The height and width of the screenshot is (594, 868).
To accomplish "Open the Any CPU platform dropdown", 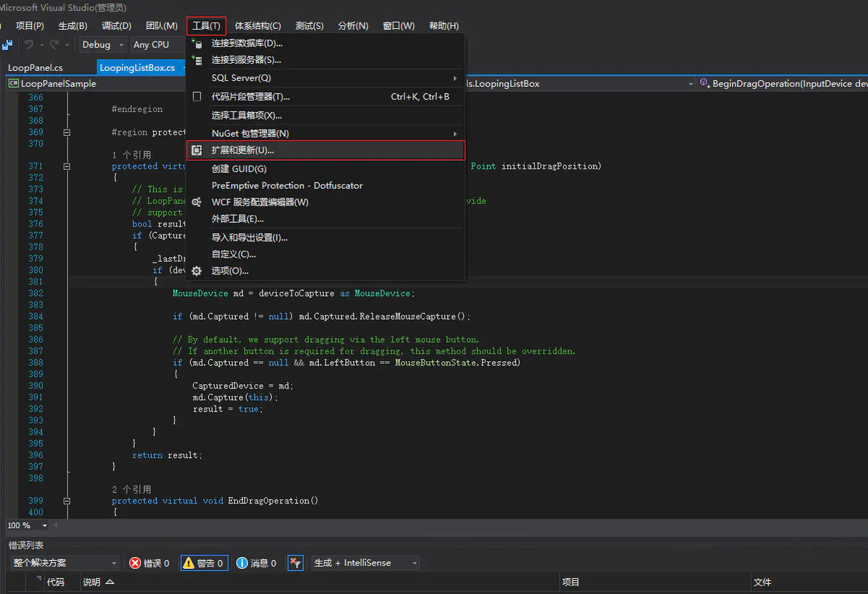I will (156, 45).
